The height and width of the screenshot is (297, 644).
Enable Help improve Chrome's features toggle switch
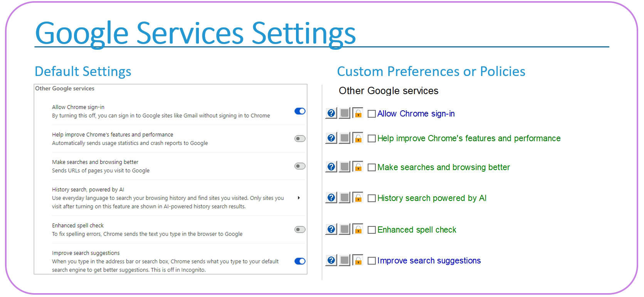click(x=300, y=138)
